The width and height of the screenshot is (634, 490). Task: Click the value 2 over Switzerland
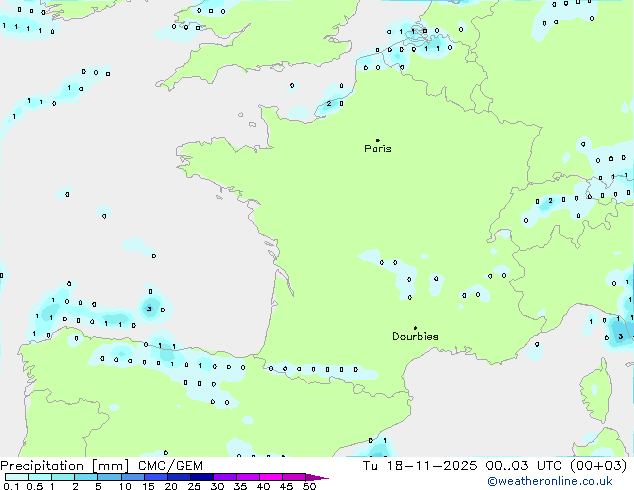(x=550, y=201)
